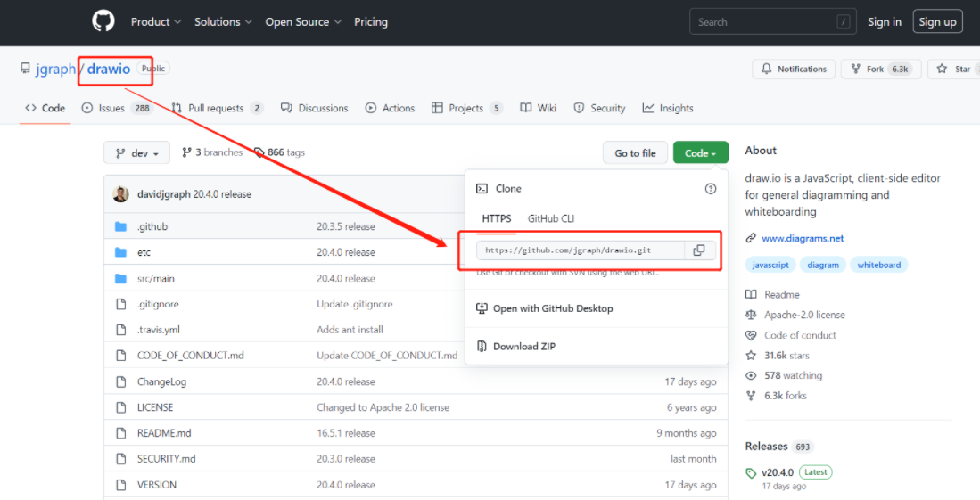Open the Actions tab

tap(390, 108)
